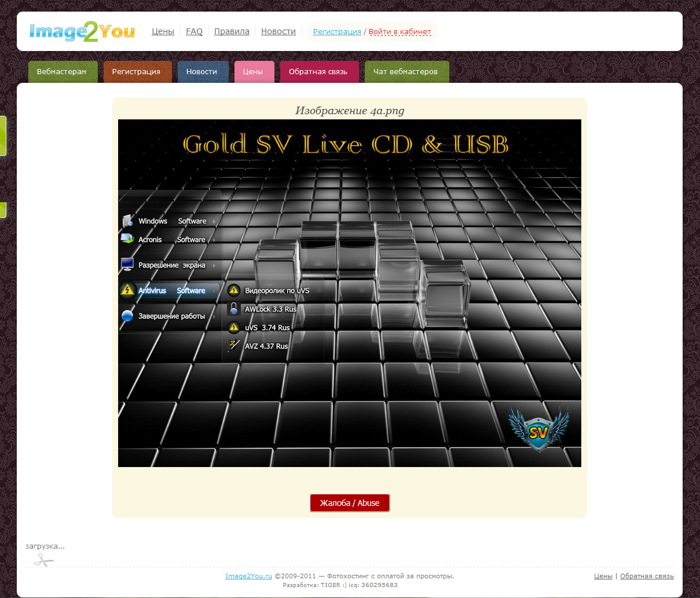Viewport: 700px width, 598px height.
Task: Open the Обратная связь footer link
Action: [647, 576]
